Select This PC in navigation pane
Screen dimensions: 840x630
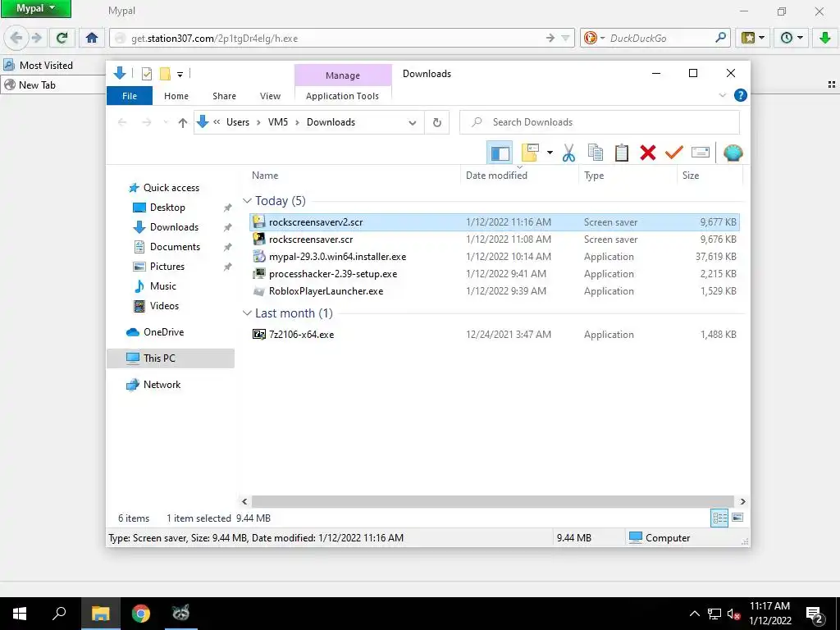171,358
